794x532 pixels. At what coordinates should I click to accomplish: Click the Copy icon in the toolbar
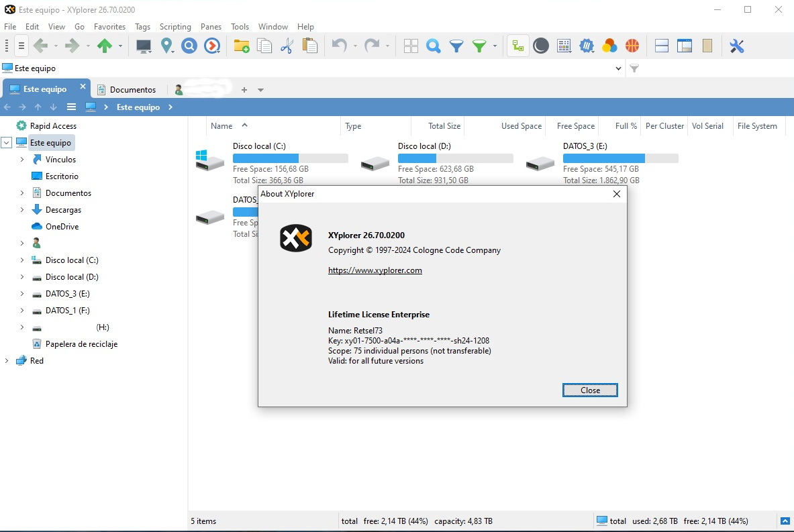(264, 46)
